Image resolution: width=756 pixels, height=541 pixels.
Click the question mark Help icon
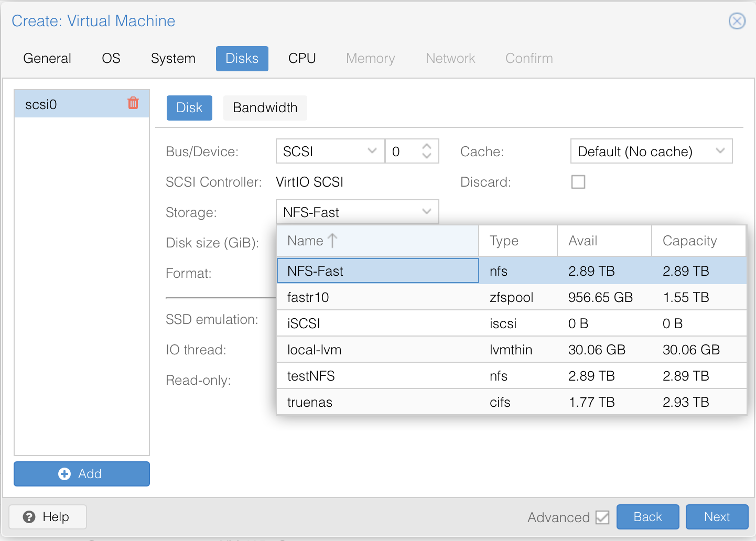(30, 517)
